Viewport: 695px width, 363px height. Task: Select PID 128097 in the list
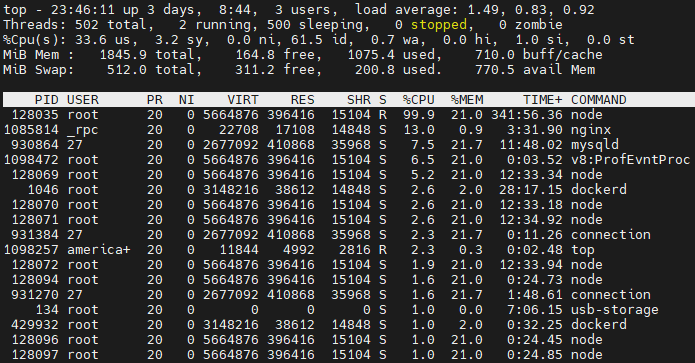(x=35, y=355)
